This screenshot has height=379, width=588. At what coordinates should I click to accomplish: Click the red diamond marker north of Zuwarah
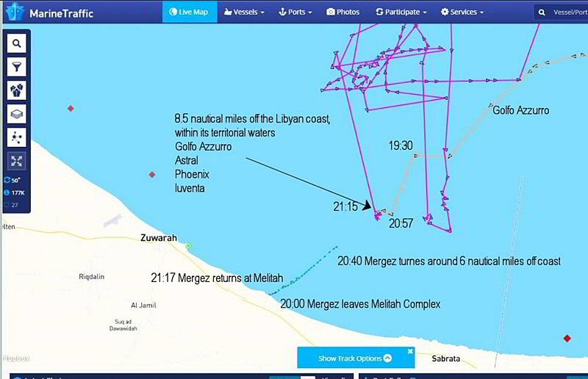[x=152, y=175]
